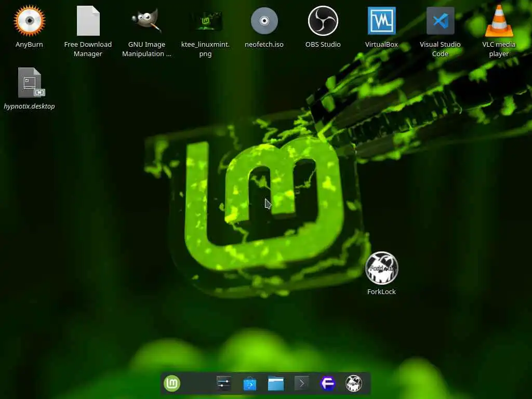The width and height of the screenshot is (532, 399).
Task: Select the GNU Image Manipulation Program icon
Action: (x=147, y=21)
